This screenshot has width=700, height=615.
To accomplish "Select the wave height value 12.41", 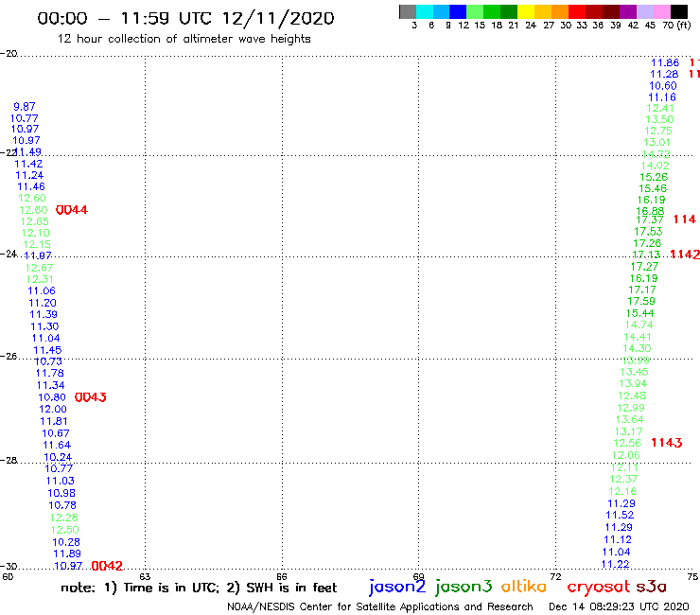I will click(x=660, y=108).
